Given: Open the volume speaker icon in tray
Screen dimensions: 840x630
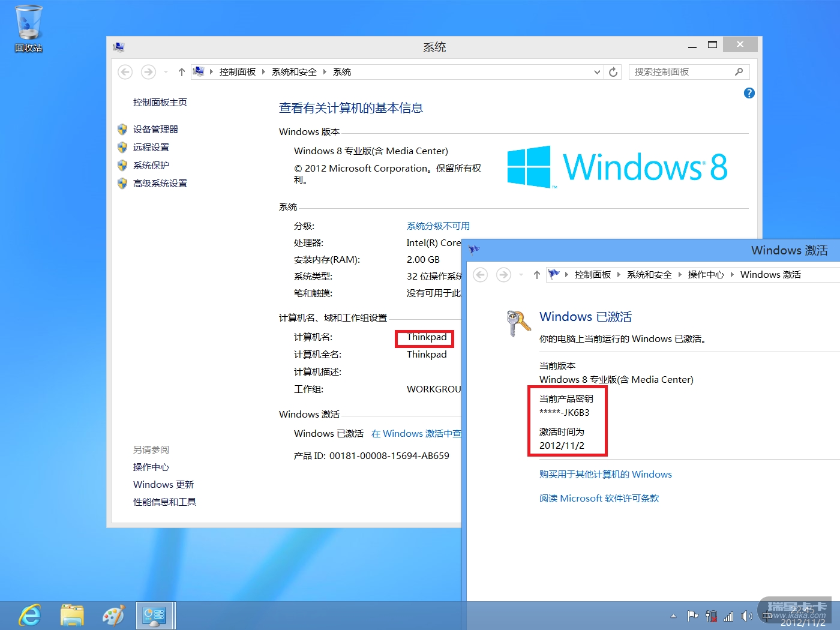Looking at the screenshot, I should tap(746, 616).
